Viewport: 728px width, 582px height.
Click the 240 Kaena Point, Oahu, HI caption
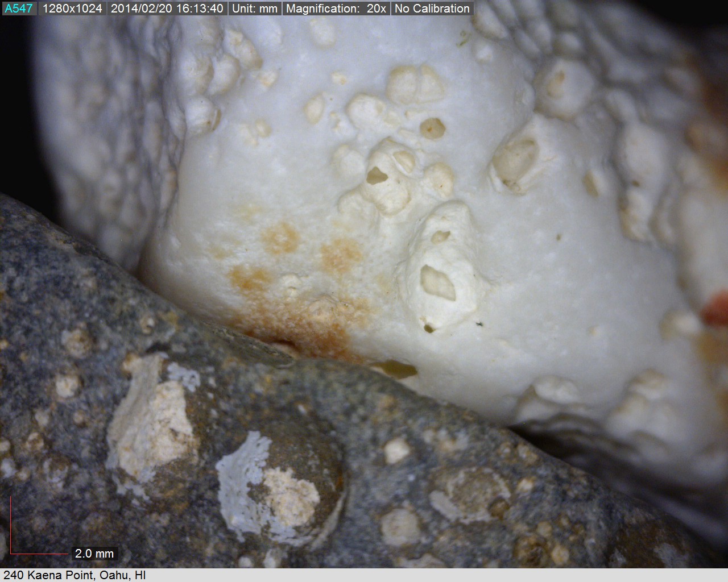point(75,575)
